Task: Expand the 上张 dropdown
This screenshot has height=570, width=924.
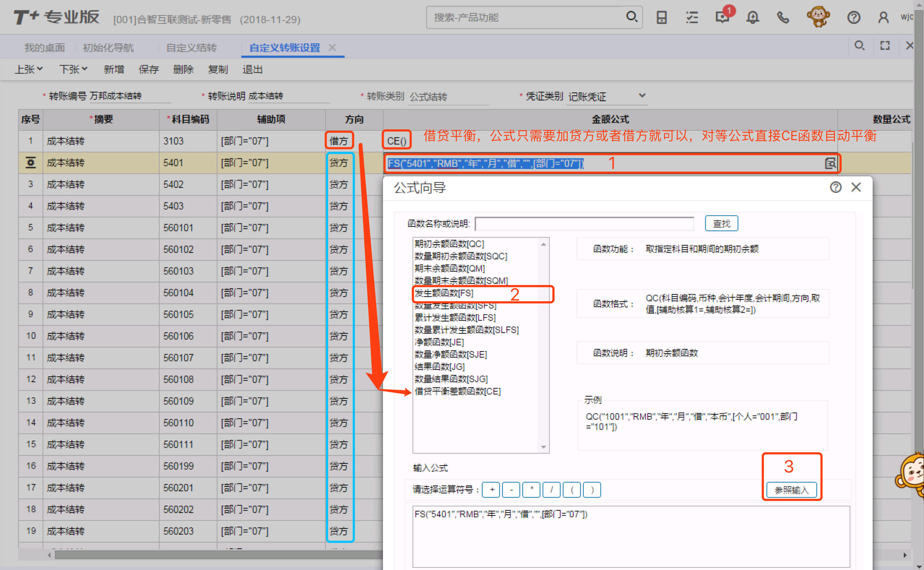Action: [29, 69]
